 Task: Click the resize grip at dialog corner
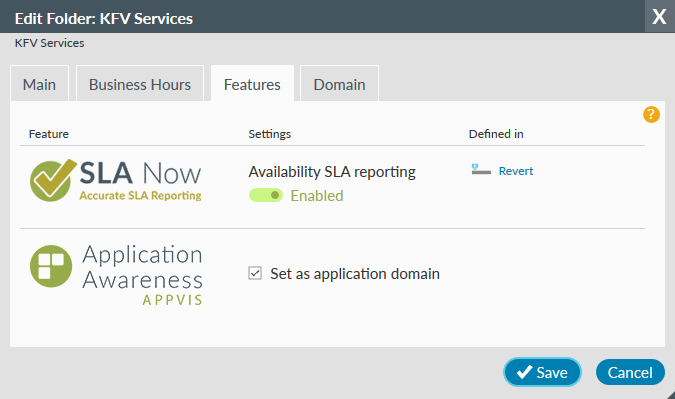pos(670,395)
